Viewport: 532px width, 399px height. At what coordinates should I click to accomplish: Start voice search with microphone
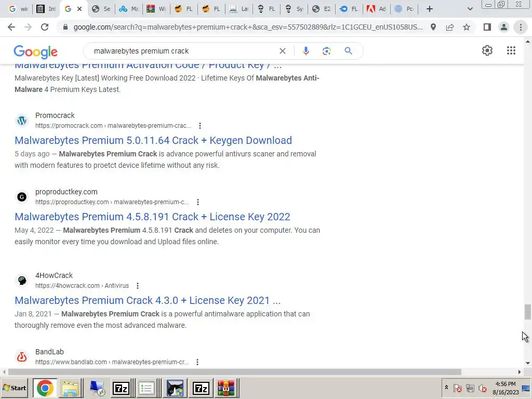[305, 51]
